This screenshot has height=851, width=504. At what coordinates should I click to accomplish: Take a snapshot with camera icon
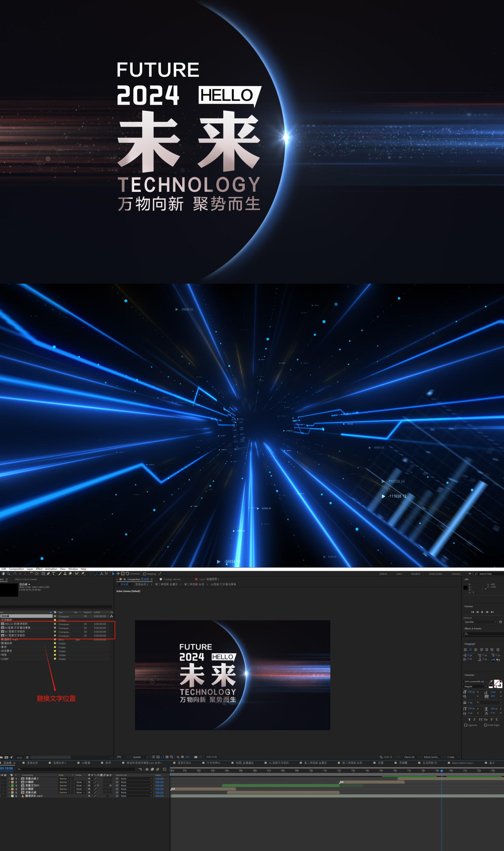[196, 757]
